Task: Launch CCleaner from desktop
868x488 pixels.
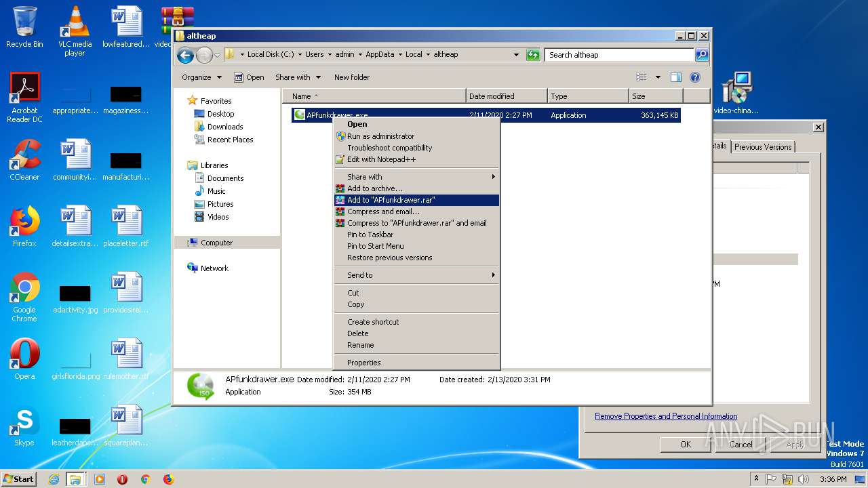Action: [x=24, y=160]
